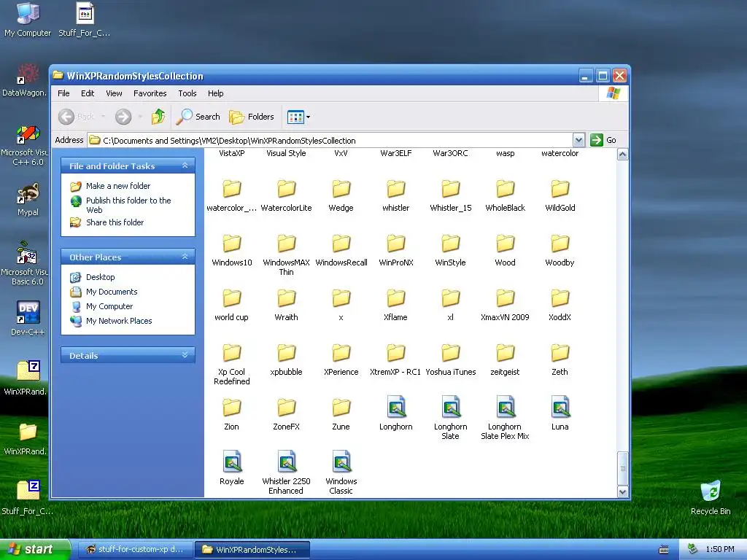Open the Favorites menu

150,93
